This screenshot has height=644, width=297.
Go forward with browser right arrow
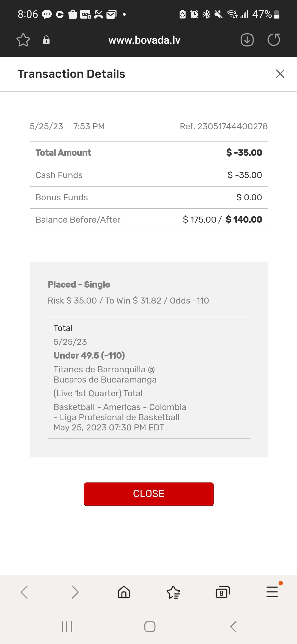click(x=75, y=592)
